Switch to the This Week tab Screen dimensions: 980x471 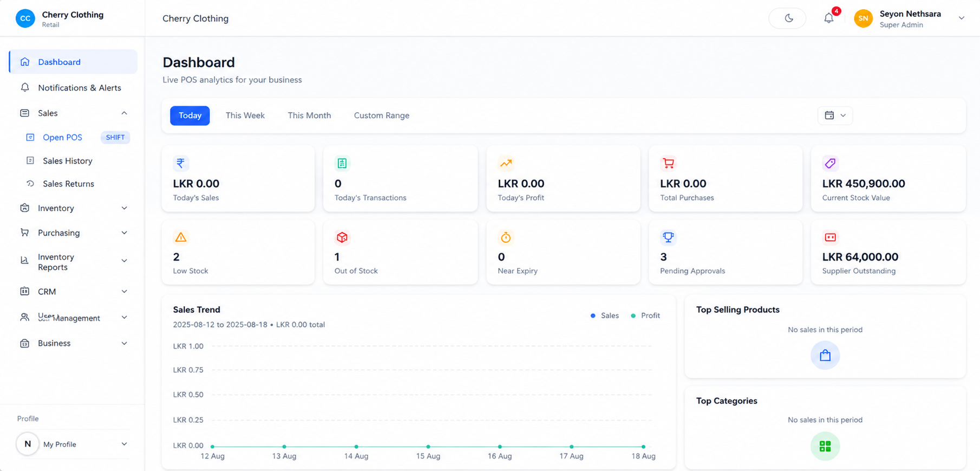[245, 115]
